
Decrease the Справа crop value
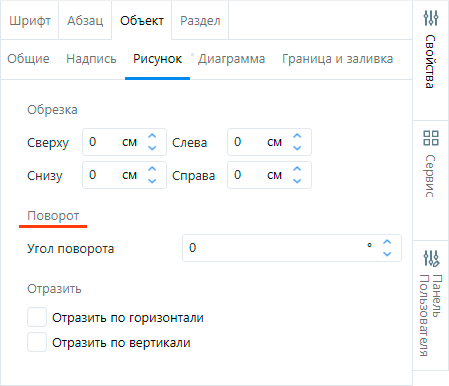click(x=297, y=181)
